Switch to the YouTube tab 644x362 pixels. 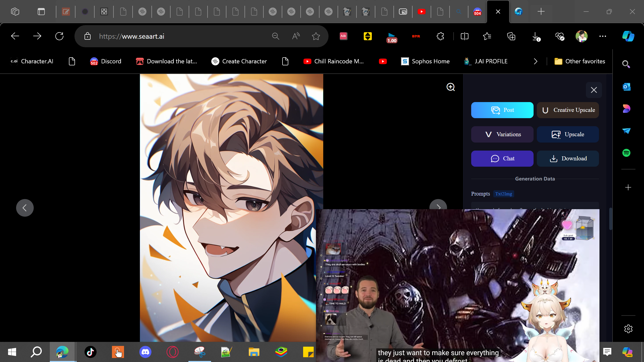[422, 12]
